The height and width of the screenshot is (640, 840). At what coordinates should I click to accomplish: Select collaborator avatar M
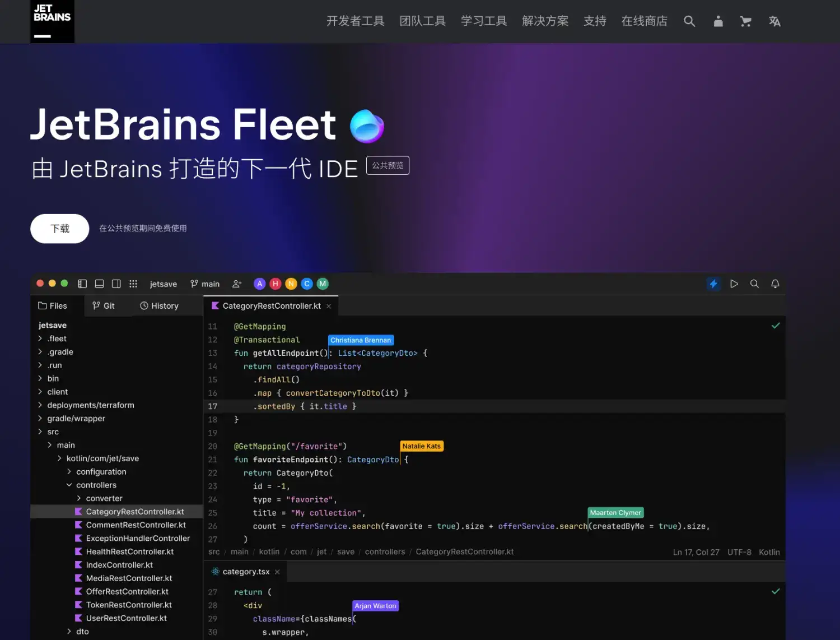tap(323, 284)
